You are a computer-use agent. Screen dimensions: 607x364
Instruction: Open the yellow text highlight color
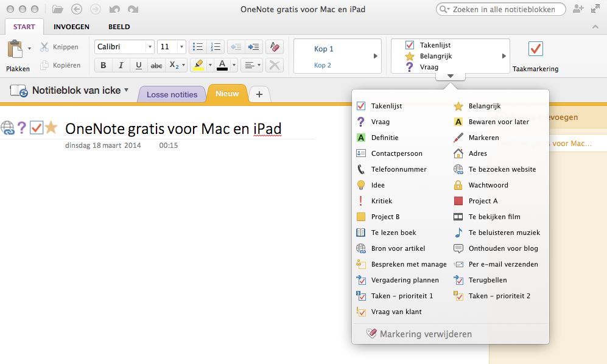click(x=198, y=65)
